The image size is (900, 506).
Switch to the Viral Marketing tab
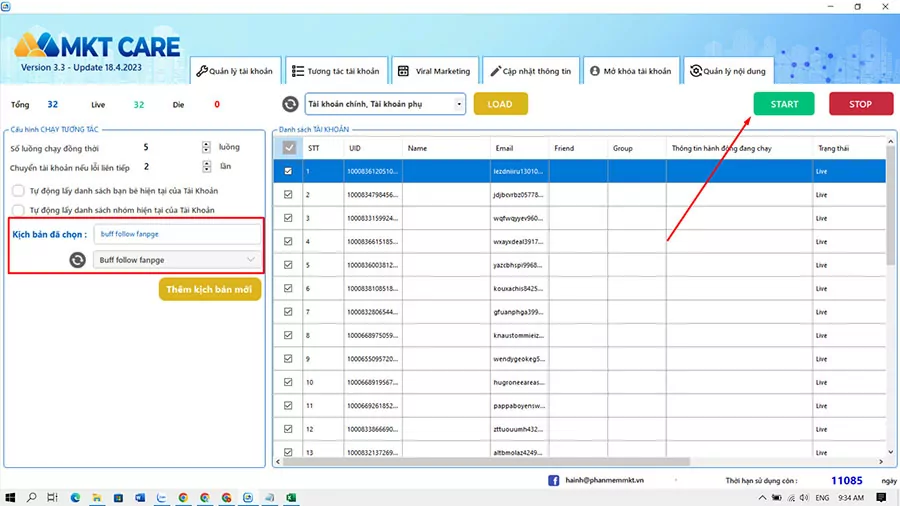[435, 72]
